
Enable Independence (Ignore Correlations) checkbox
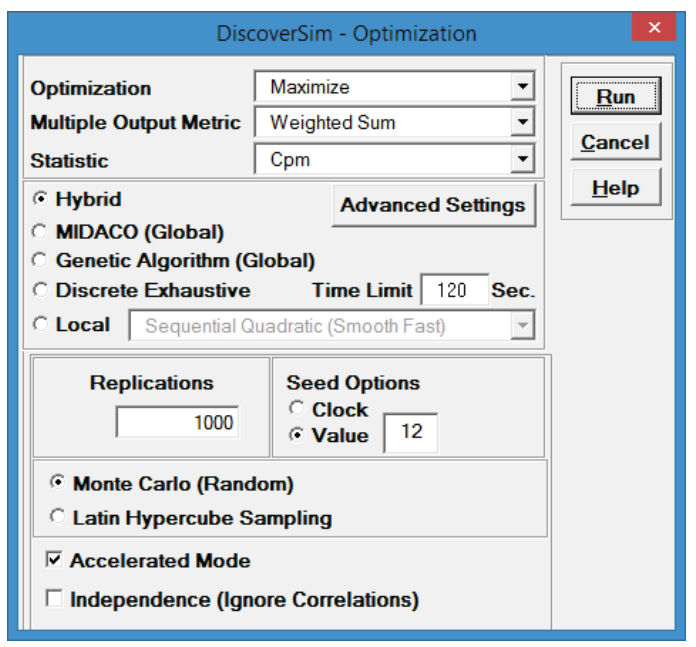[55, 600]
